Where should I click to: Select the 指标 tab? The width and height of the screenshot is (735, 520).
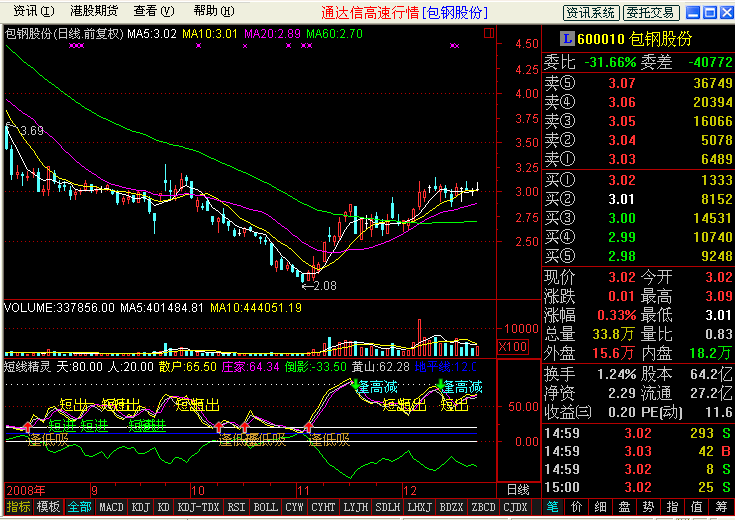[x=18, y=507]
